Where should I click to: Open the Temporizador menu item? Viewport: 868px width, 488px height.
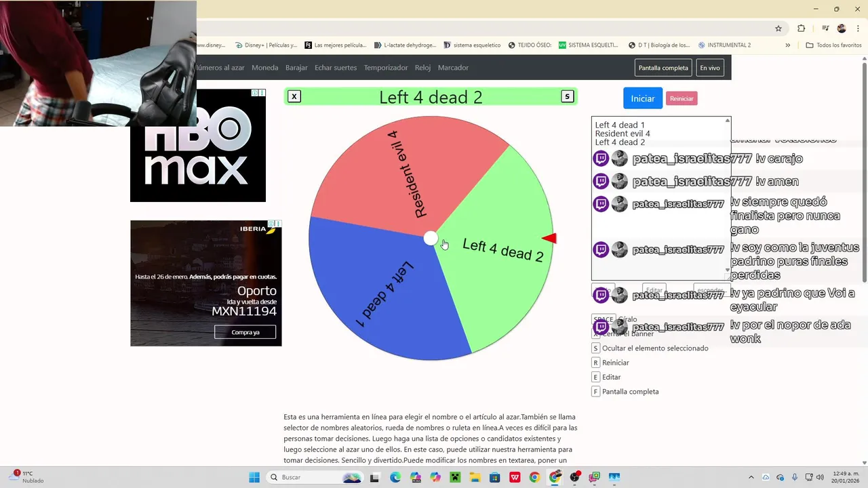point(386,68)
